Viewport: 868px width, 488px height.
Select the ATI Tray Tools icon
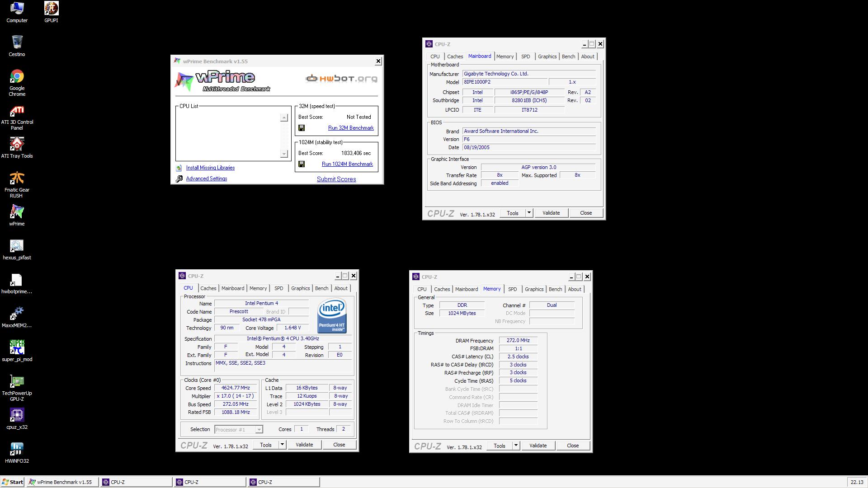pyautogui.click(x=17, y=148)
